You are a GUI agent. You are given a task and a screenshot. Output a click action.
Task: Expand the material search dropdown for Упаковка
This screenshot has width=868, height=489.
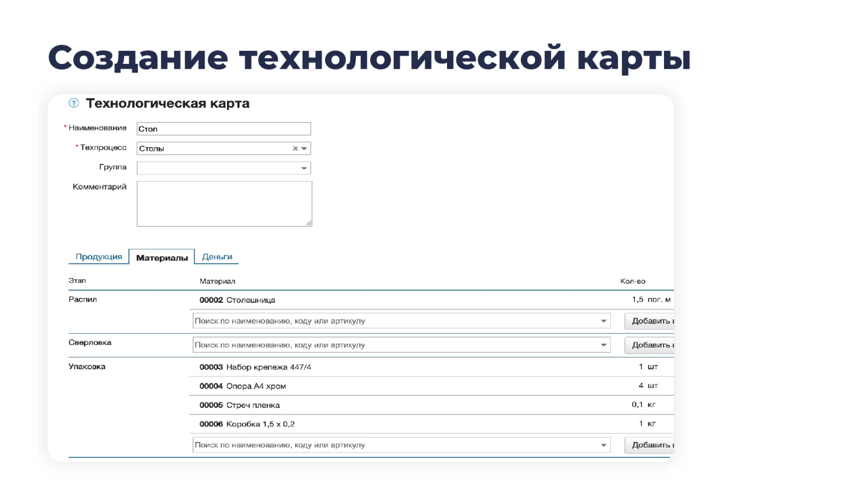click(x=603, y=445)
